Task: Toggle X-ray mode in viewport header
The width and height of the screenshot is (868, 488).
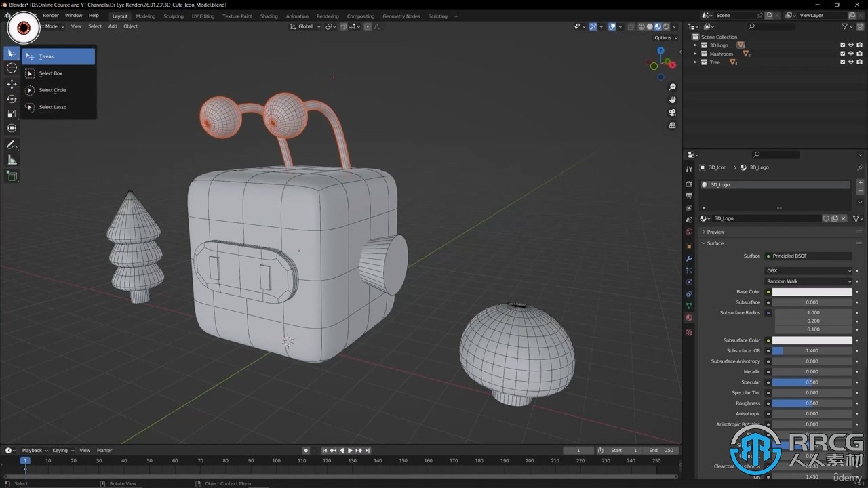Action: (631, 26)
